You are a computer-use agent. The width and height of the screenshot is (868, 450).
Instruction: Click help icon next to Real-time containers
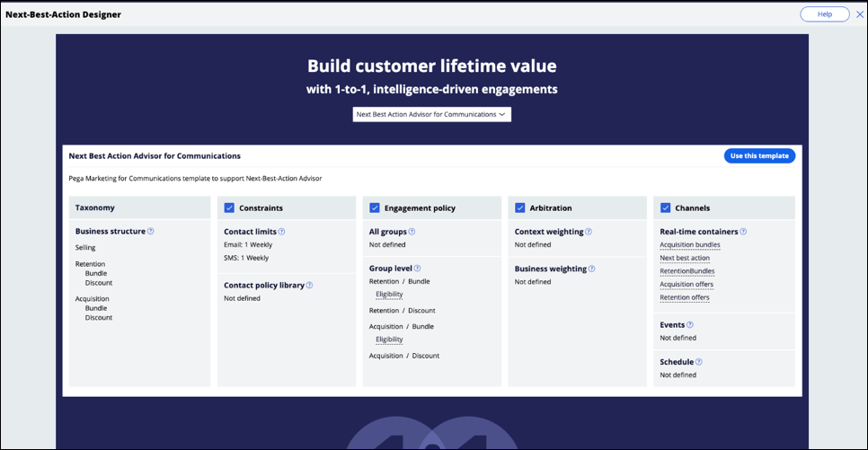(x=743, y=232)
